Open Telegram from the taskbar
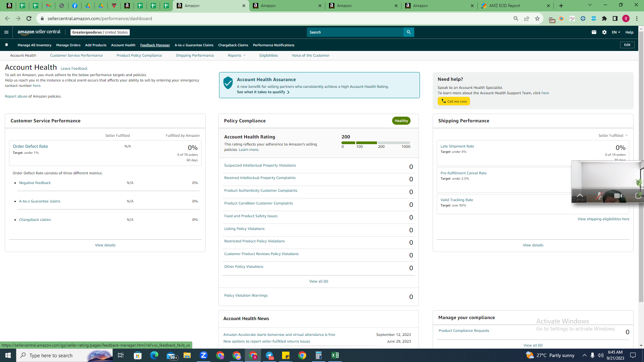The height and width of the screenshot is (362, 644). 269,355
